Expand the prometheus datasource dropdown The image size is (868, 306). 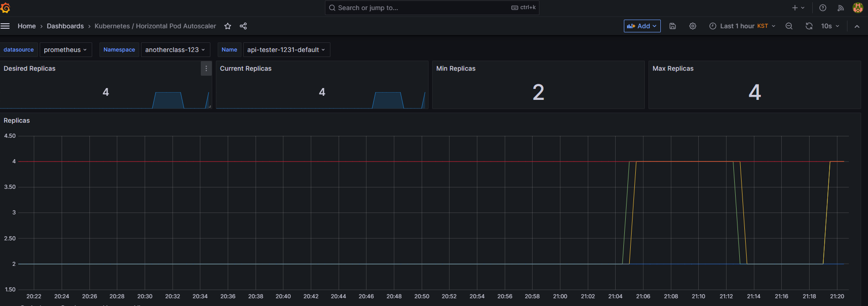[66, 50]
